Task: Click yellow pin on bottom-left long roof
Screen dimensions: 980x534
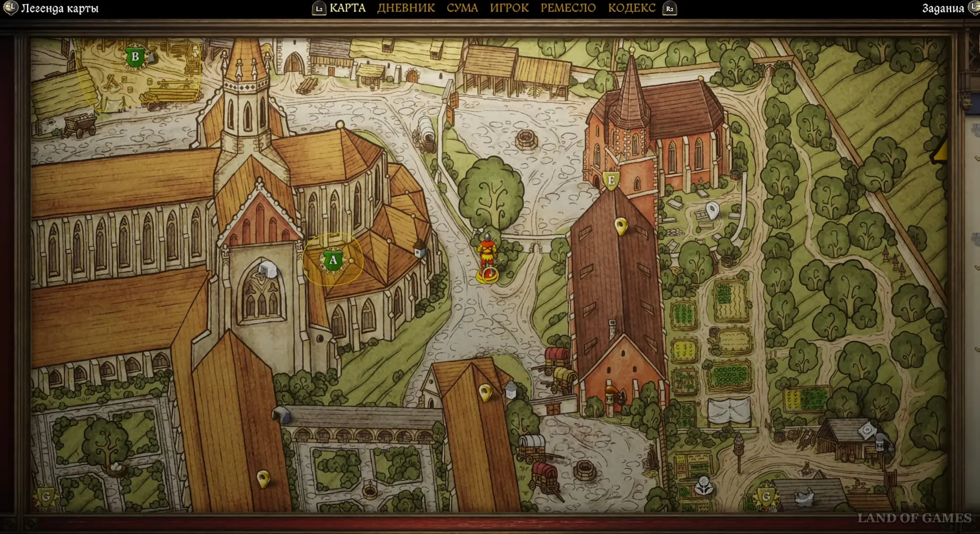Action: tap(263, 478)
